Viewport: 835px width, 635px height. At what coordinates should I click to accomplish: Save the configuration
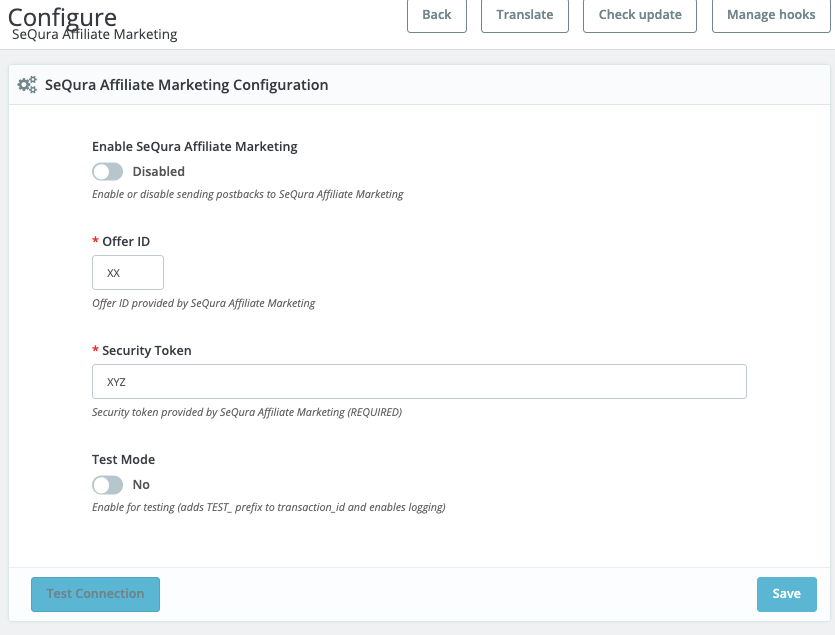pos(787,594)
